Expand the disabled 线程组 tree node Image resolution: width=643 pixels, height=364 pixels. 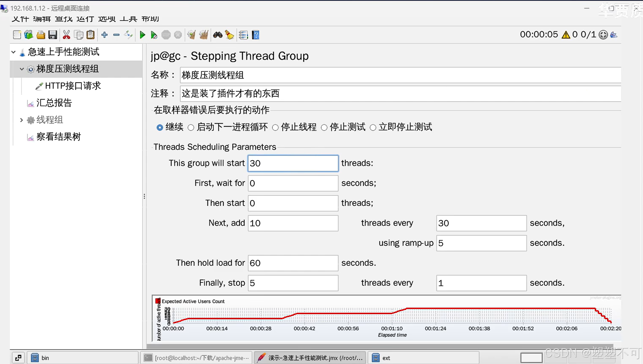[x=22, y=120]
